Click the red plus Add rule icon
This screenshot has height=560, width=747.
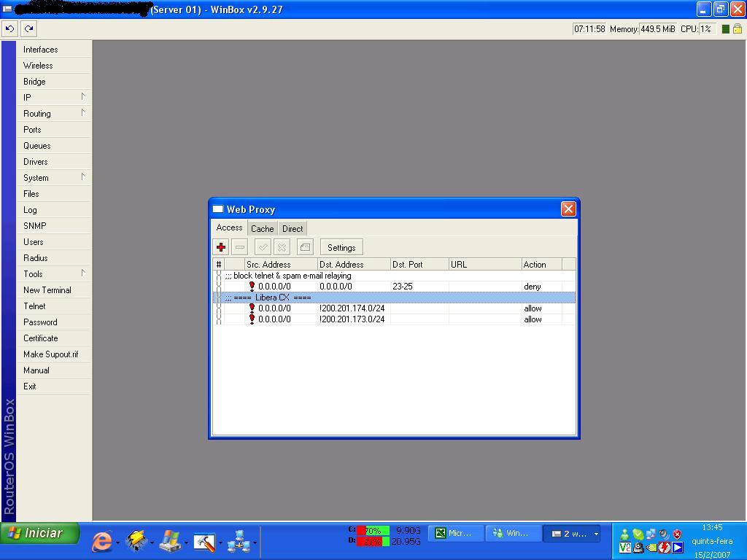pyautogui.click(x=220, y=247)
